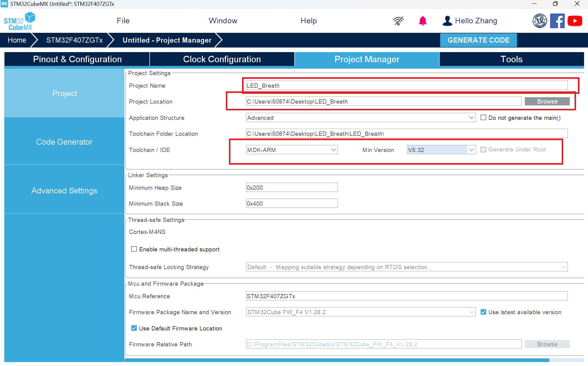Image resolution: width=588 pixels, height=366 pixels.
Task: Switch to Clock Configuration tab
Action: coord(222,59)
